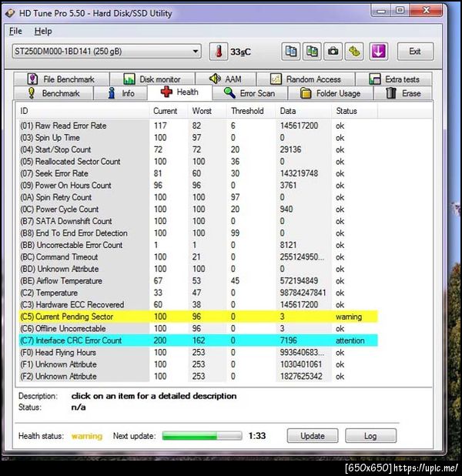Select the (03) Spin Up Time row
Screen dimensions: 462x476
(198, 138)
